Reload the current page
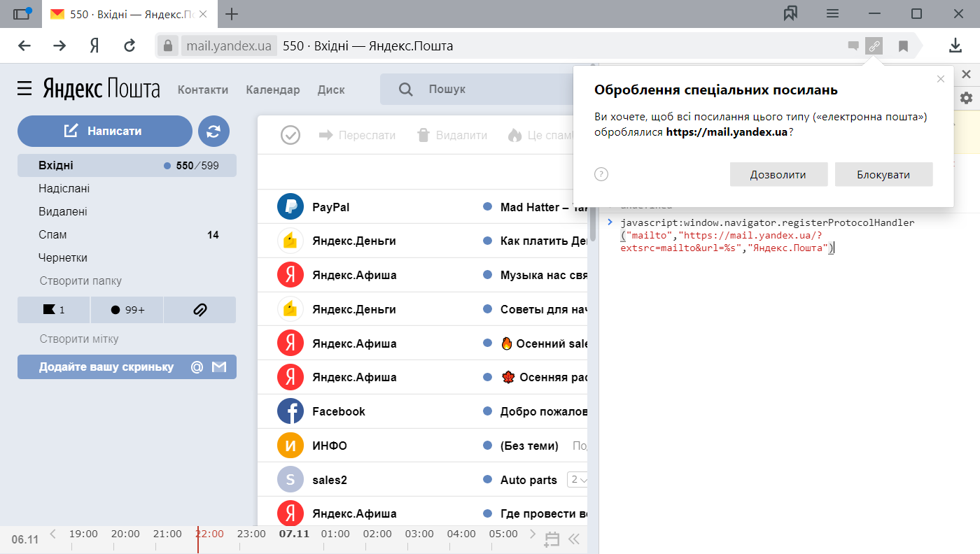 click(x=129, y=46)
